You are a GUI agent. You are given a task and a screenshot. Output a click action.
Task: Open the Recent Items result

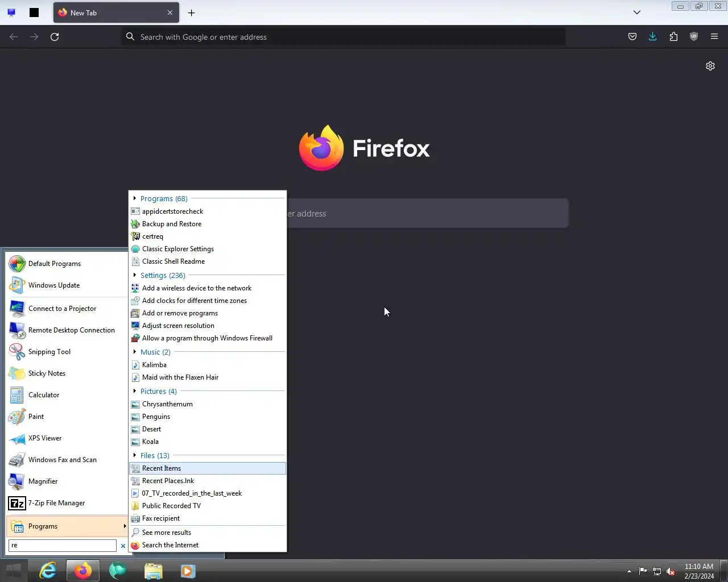208,468
